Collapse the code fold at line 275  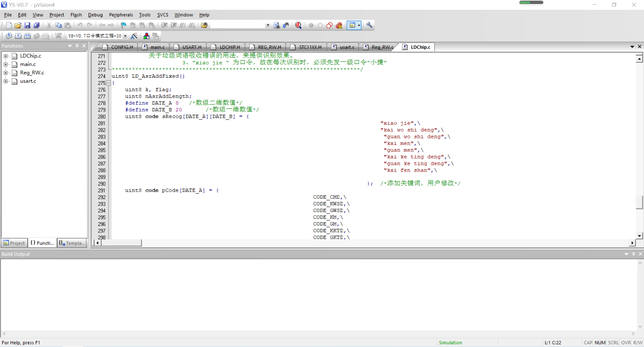point(108,83)
